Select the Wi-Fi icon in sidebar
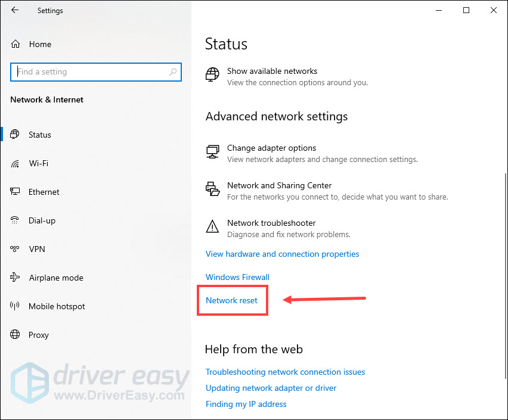 (x=16, y=163)
